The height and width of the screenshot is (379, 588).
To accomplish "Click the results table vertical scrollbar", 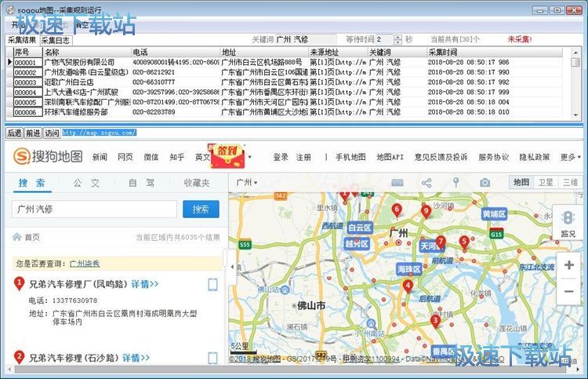I will pos(576,86).
